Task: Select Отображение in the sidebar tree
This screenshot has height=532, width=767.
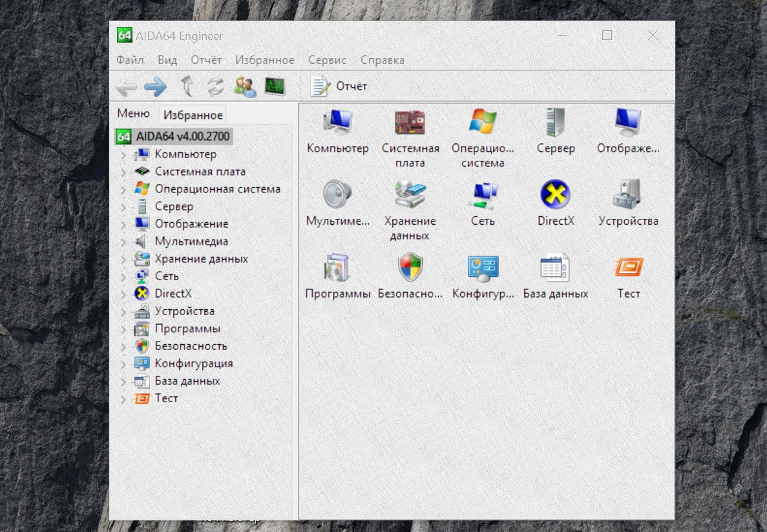Action: coord(192,224)
